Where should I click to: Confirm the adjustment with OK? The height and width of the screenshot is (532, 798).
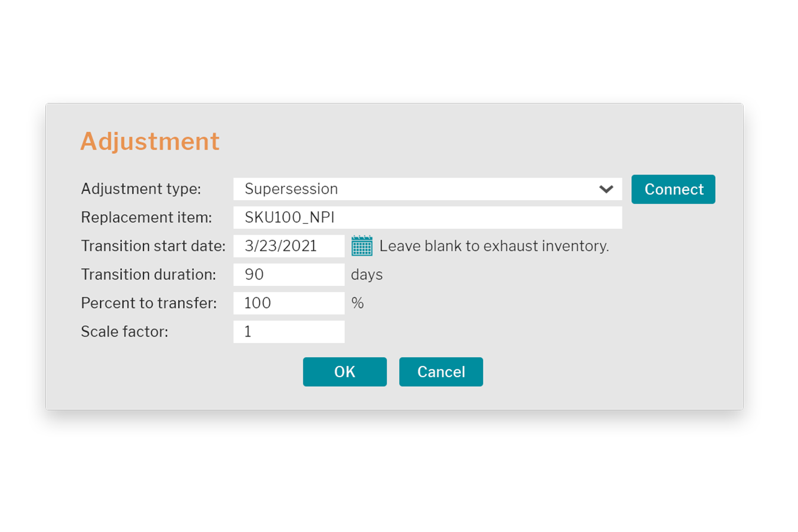[344, 372]
